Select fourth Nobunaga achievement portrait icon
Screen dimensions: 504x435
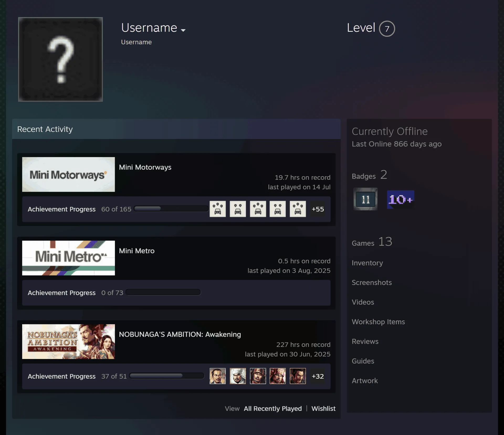[278, 376]
